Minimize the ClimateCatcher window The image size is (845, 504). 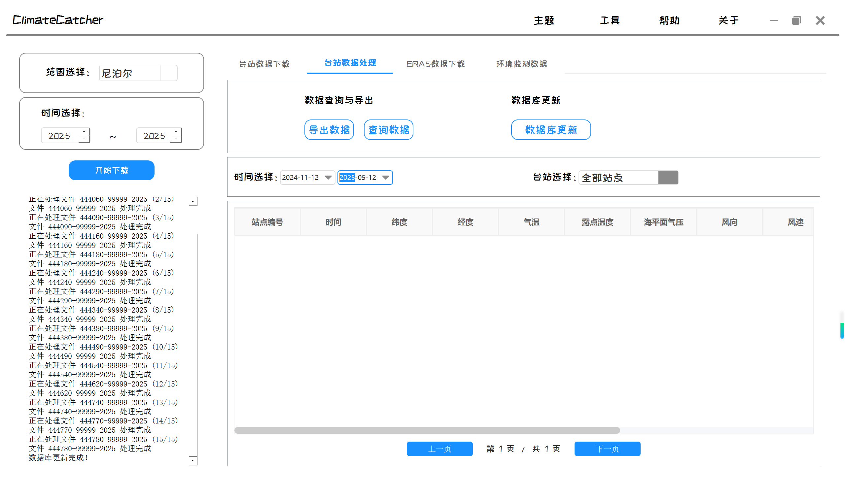774,20
